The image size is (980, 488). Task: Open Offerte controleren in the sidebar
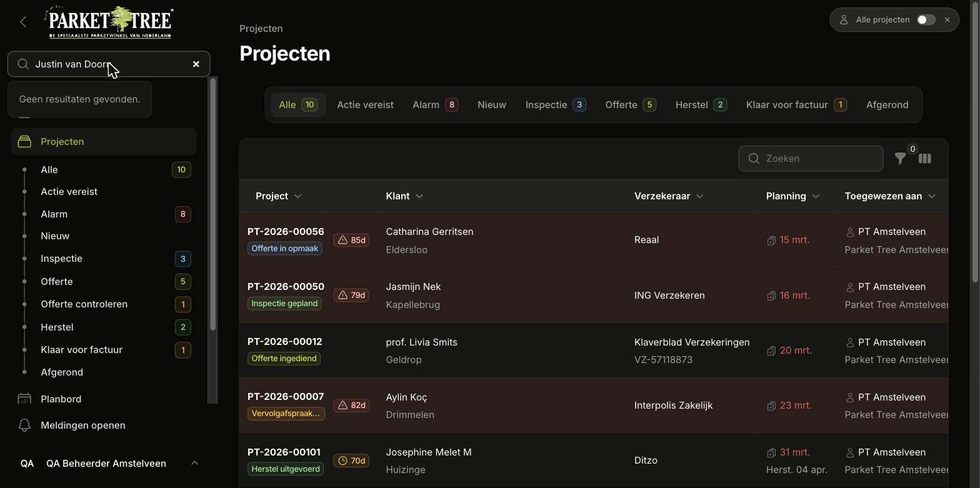(x=84, y=304)
